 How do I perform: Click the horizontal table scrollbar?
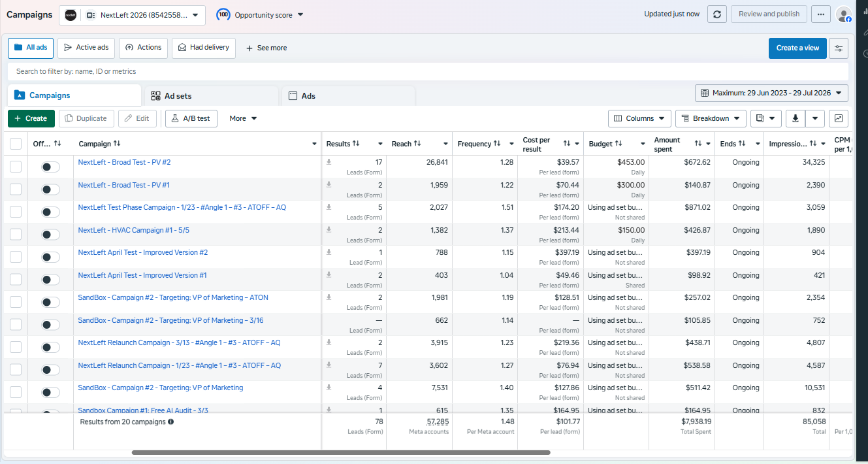point(340,452)
